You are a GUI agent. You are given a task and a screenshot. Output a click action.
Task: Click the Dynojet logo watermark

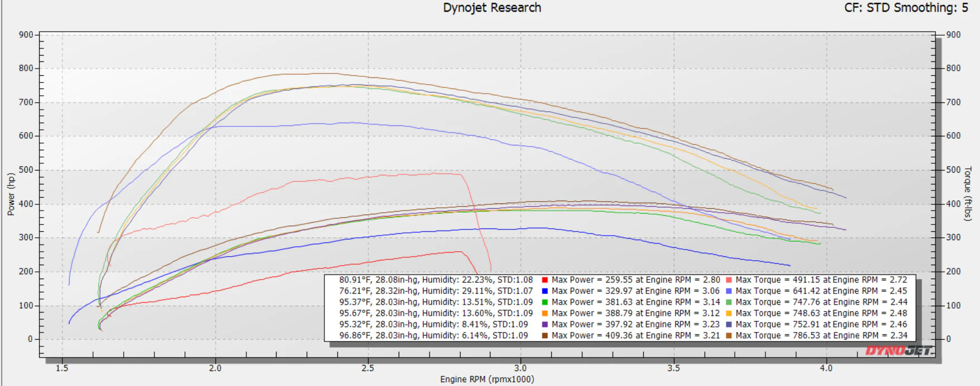pyautogui.click(x=899, y=350)
